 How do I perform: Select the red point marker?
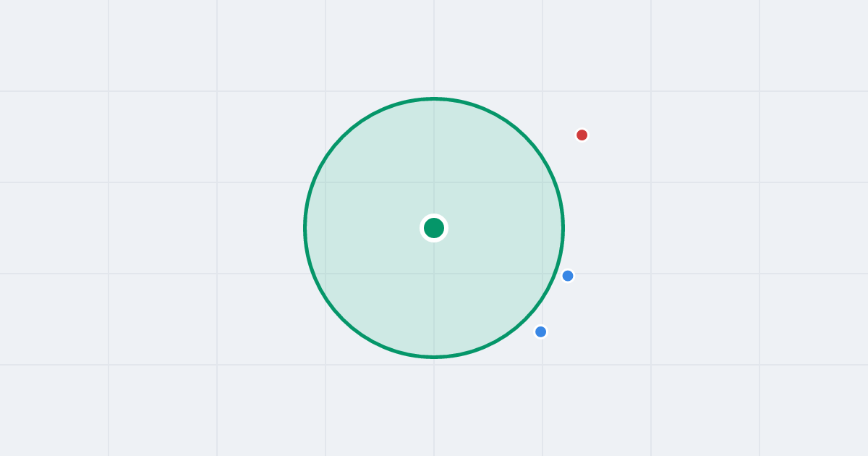[582, 135]
